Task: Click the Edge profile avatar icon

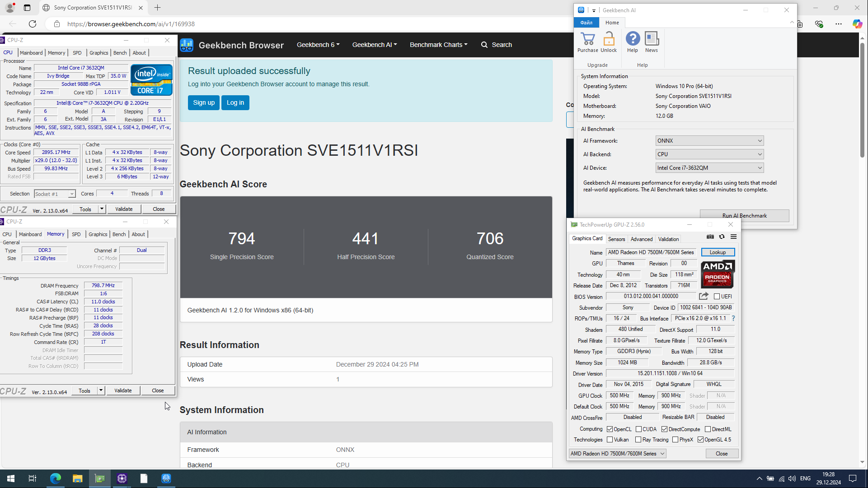Action: [x=9, y=8]
